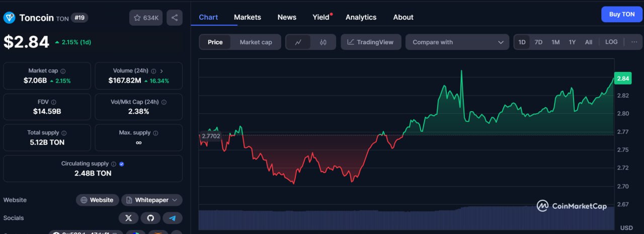Click the #19 rank badge
This screenshot has height=234, width=644.
pos(79,18)
